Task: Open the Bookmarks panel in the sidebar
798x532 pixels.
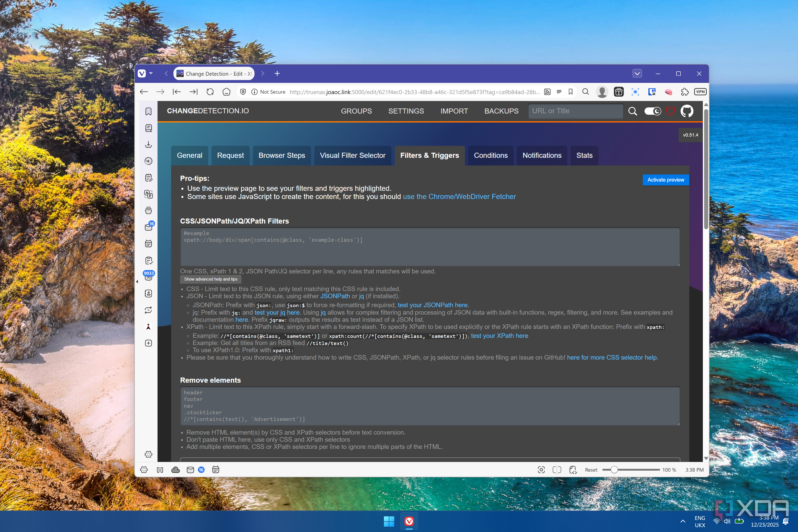Action: [148, 111]
